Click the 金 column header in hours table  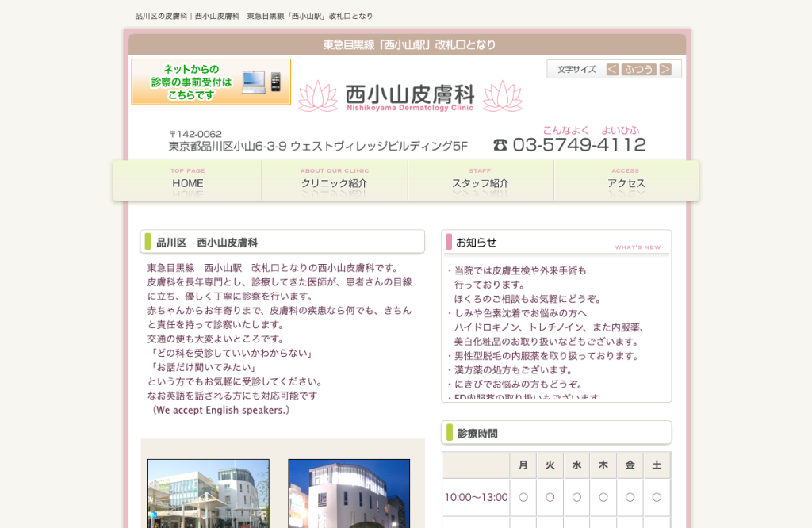(630, 465)
